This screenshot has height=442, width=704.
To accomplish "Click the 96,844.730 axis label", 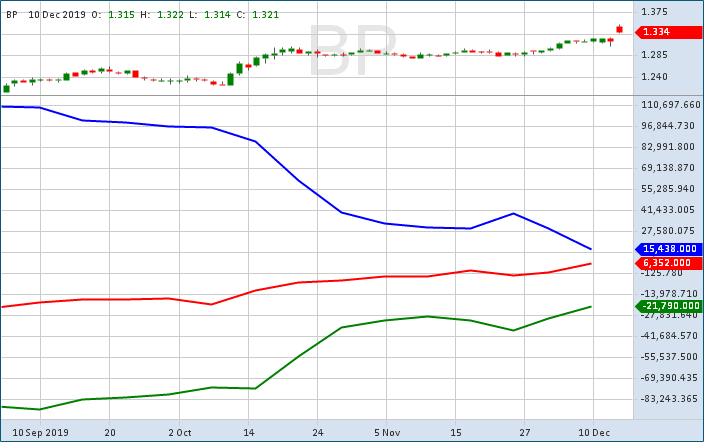I will 668,126.
